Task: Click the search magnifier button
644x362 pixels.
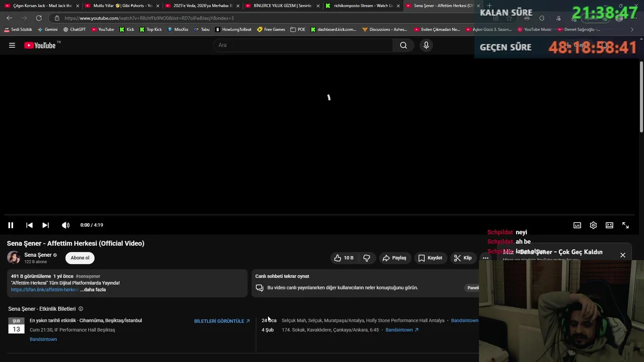Action: coord(404,45)
